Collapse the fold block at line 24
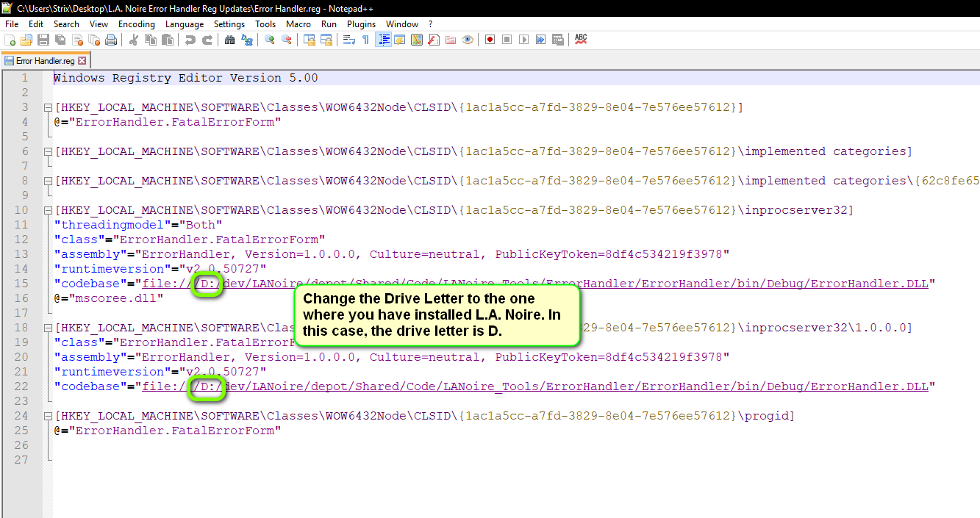 [x=49, y=416]
